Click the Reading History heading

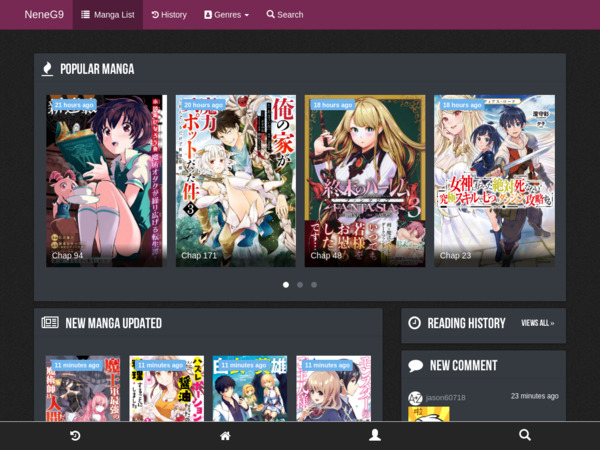[466, 323]
